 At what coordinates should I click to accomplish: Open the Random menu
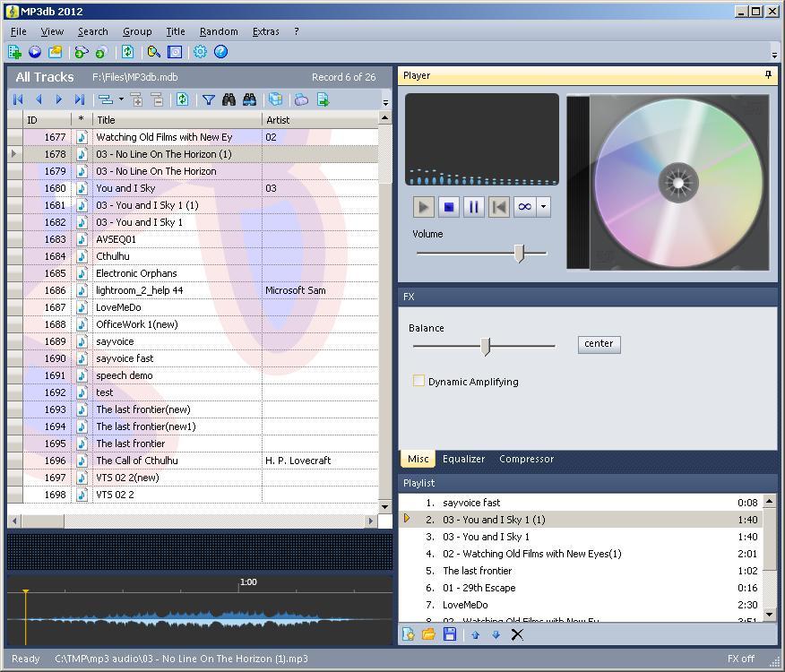click(219, 31)
